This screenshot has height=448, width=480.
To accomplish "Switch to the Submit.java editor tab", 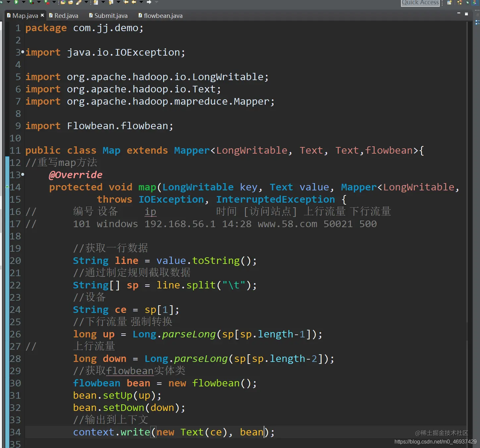I will (x=108, y=16).
